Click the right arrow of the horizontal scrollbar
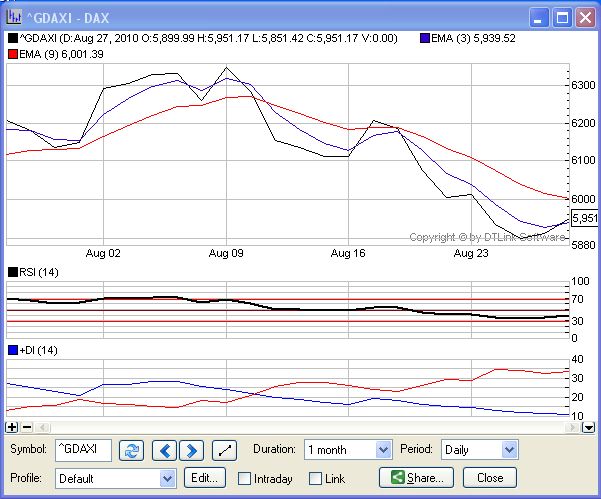The width and height of the screenshot is (601, 499). [573, 427]
